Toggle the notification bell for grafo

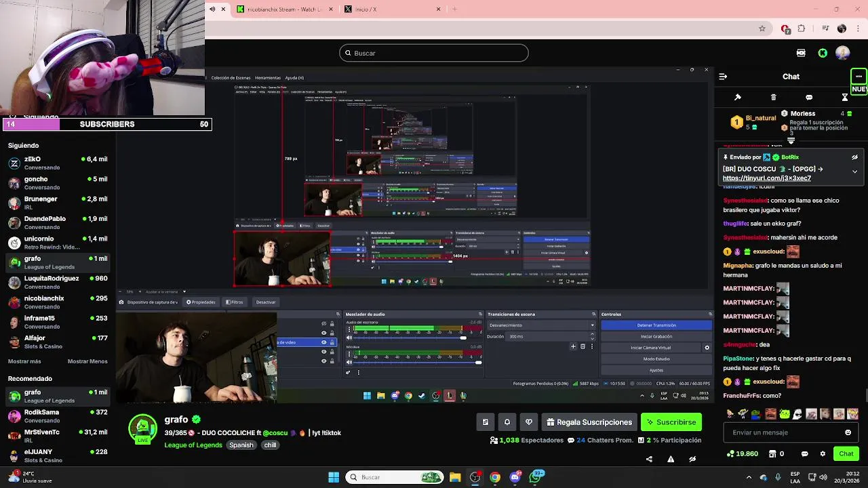507,422
